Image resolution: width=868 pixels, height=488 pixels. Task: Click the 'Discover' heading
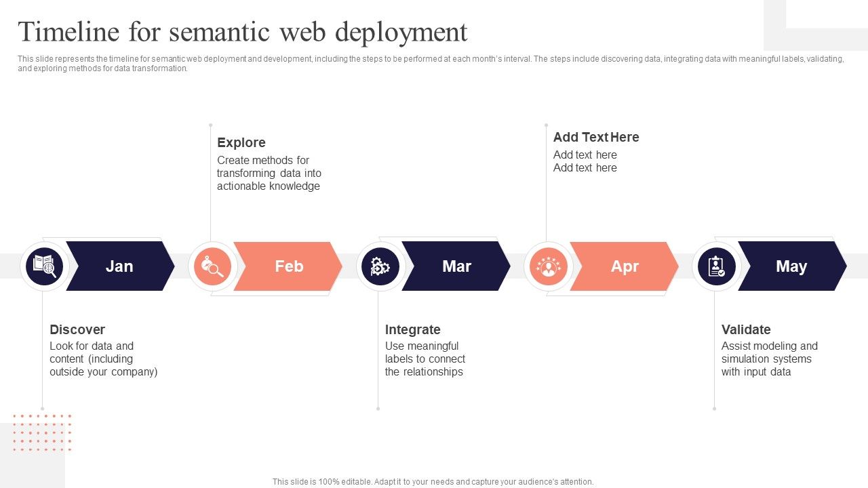click(77, 329)
